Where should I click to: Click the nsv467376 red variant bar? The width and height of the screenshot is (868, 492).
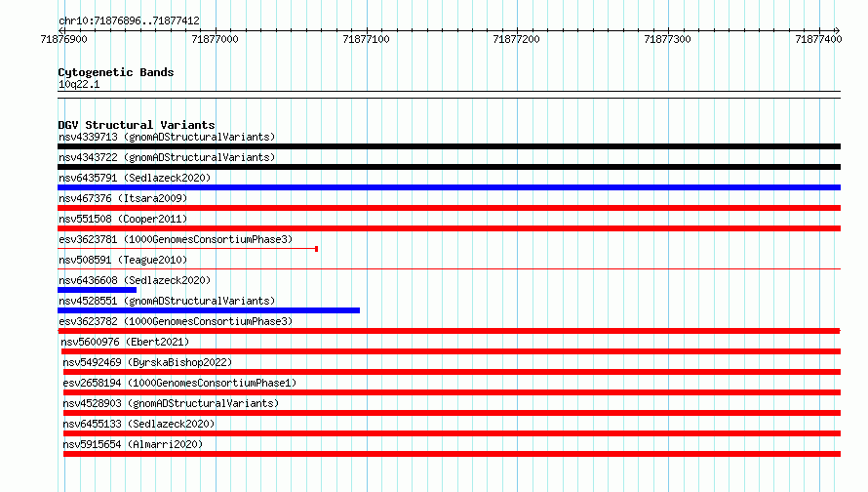pyautogui.click(x=449, y=208)
